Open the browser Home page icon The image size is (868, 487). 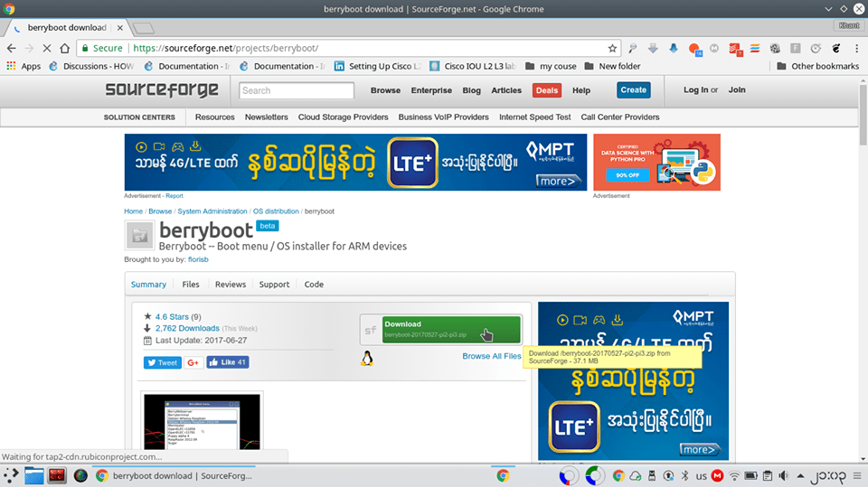click(x=65, y=48)
